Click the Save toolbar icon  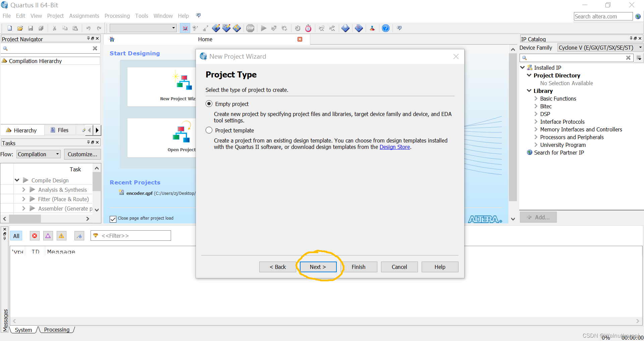[x=31, y=28]
